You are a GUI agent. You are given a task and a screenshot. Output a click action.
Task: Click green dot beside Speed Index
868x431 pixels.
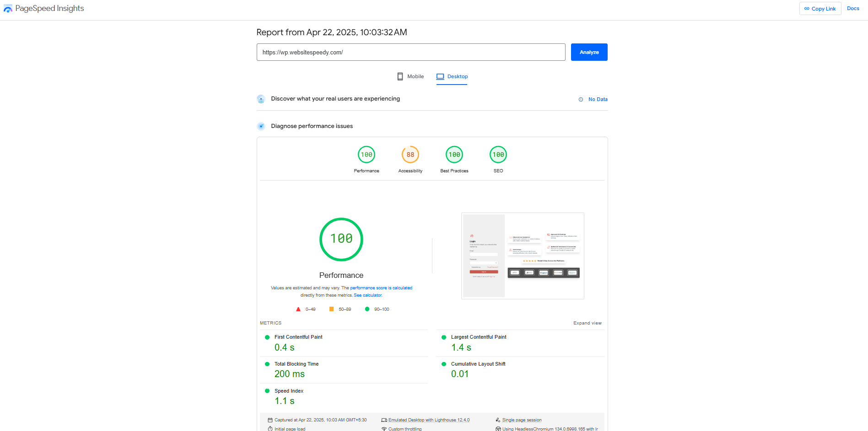click(x=267, y=391)
